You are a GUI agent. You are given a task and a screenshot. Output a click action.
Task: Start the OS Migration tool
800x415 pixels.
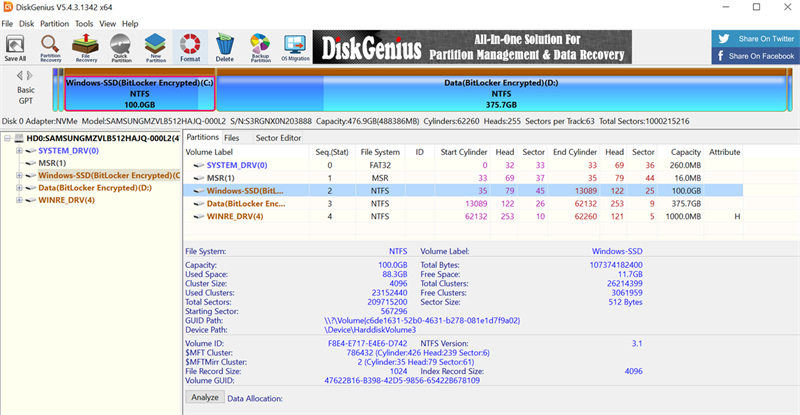click(295, 47)
